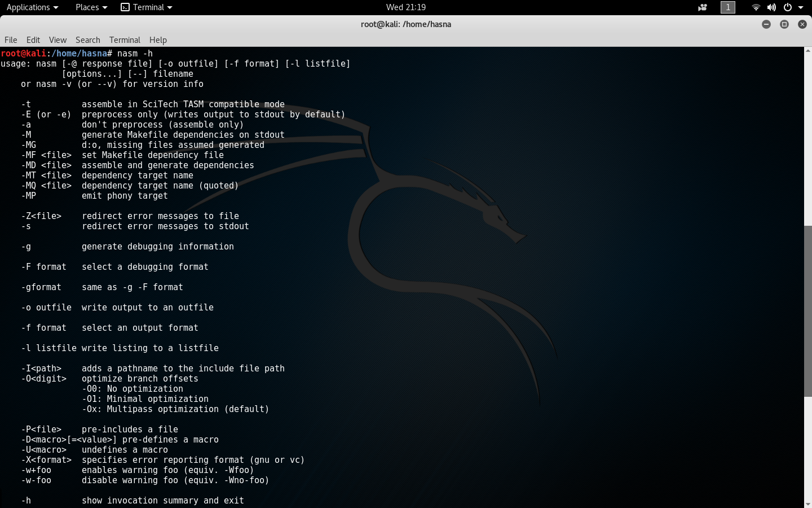This screenshot has width=812, height=508.
Task: Click the prompt text root@kali
Action: point(24,54)
